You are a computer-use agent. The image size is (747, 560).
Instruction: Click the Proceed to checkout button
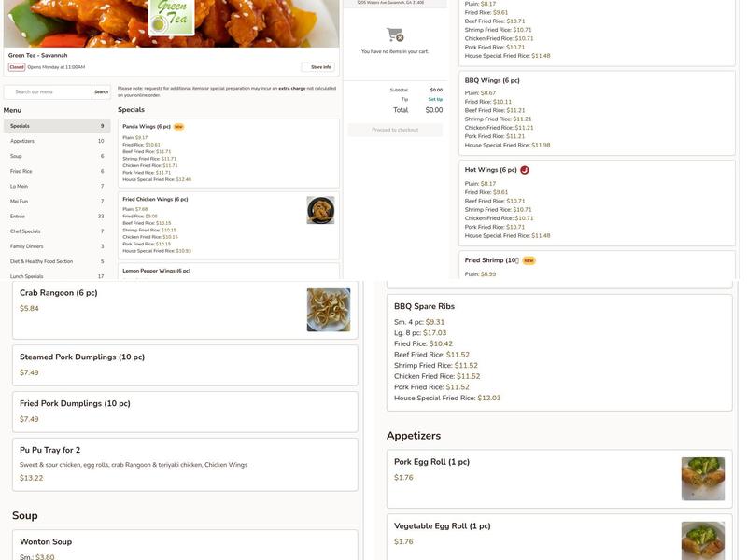click(395, 130)
